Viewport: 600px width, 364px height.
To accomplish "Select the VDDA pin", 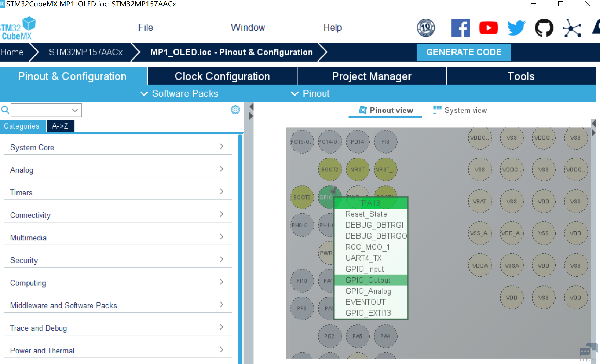I will click(480, 265).
